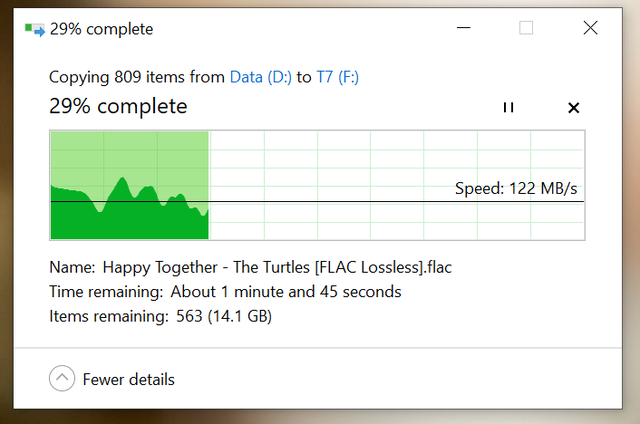Click the 29% complete window title
The image size is (640, 424).
101,29
